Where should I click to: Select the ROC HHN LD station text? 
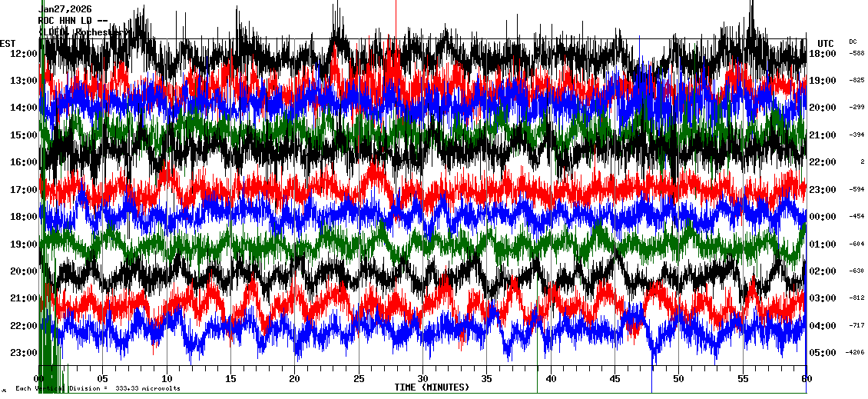[x=72, y=21]
